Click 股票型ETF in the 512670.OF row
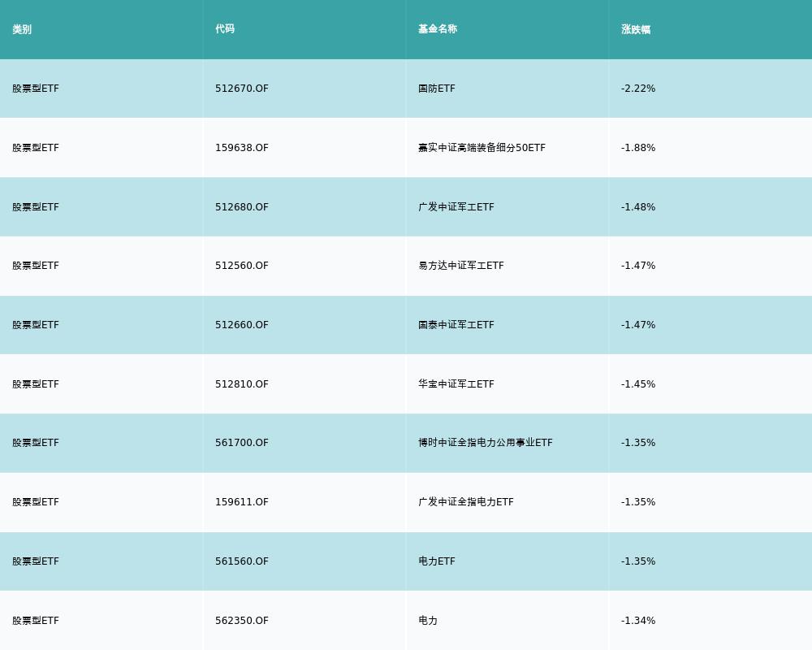812x650 pixels. (36, 89)
